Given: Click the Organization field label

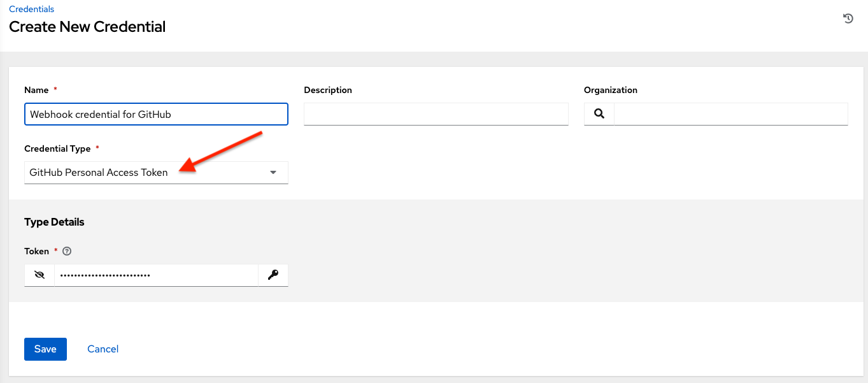Looking at the screenshot, I should pos(610,90).
